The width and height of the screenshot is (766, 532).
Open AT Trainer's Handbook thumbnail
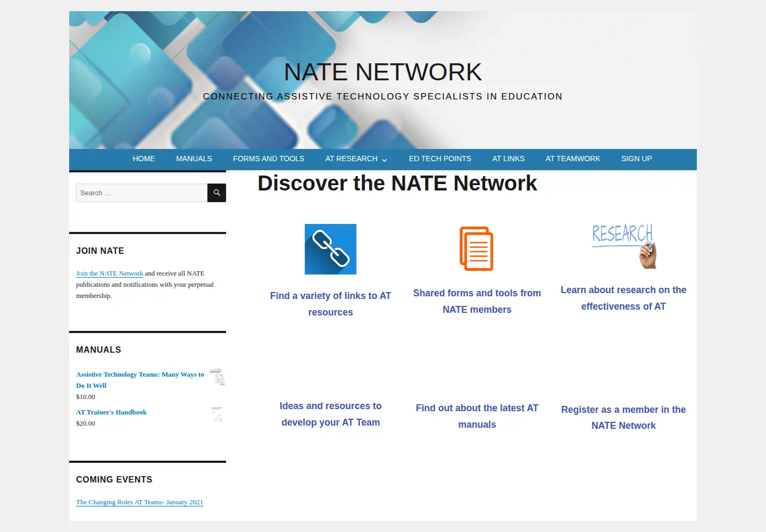[x=218, y=414]
